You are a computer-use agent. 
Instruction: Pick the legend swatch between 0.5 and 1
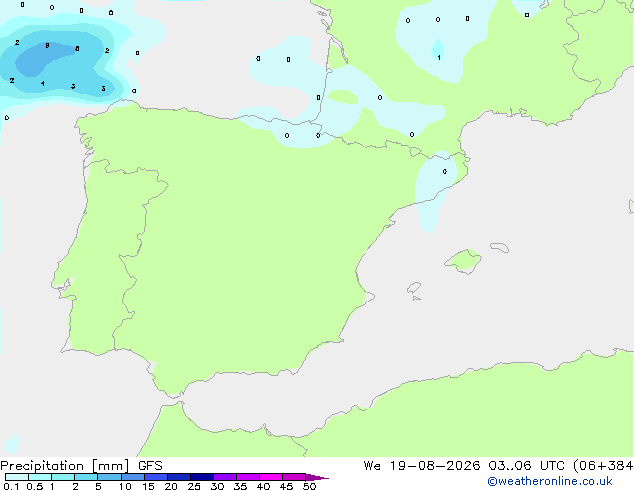pyautogui.click(x=40, y=477)
